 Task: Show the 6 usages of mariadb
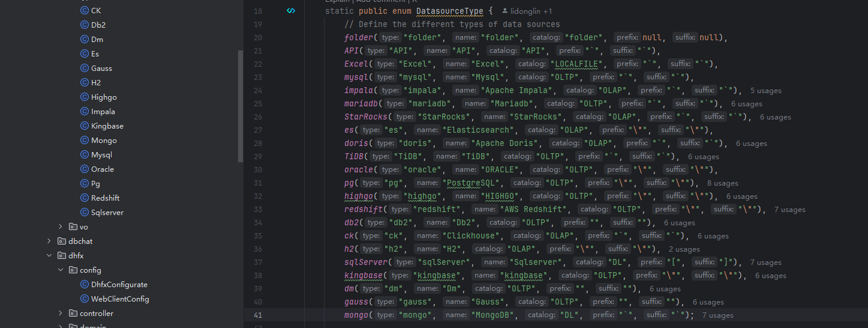point(747,104)
